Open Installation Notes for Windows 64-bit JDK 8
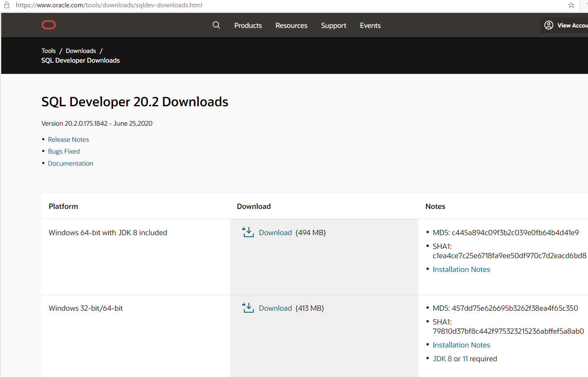Image resolution: width=588 pixels, height=377 pixels. (x=461, y=269)
